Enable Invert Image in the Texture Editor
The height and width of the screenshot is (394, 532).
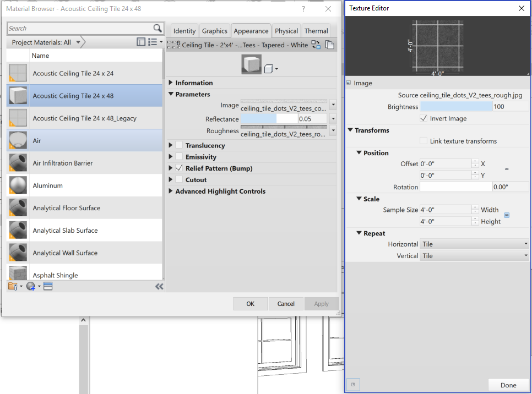point(424,118)
